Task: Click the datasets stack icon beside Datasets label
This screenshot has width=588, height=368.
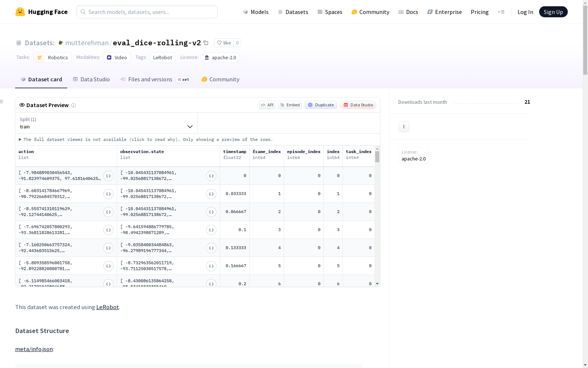Action: (19, 43)
